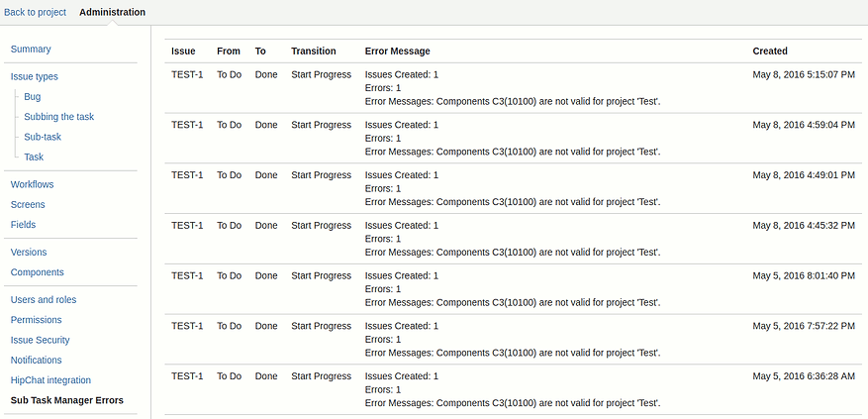The height and width of the screenshot is (419, 868).
Task: Open the Screens page
Action: coord(28,204)
